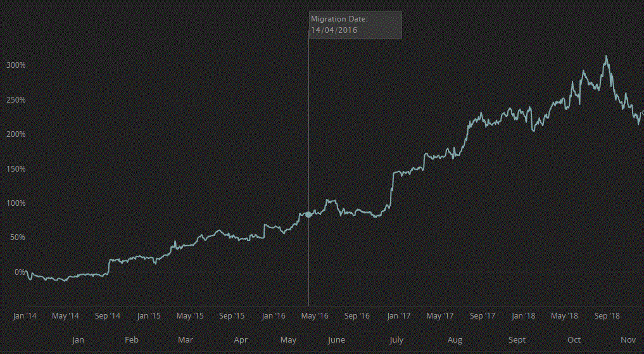
Task: Choose Apr in the bottom month row
Action: pyautogui.click(x=241, y=340)
